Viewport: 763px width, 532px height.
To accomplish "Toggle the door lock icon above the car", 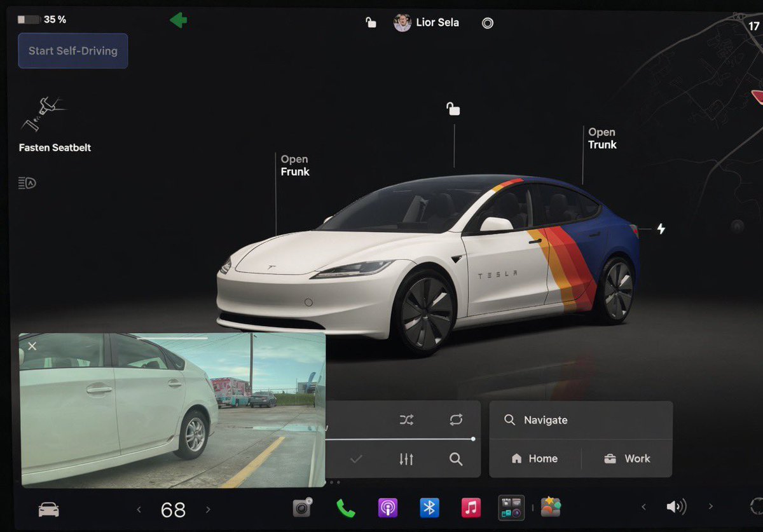I will pos(453,109).
